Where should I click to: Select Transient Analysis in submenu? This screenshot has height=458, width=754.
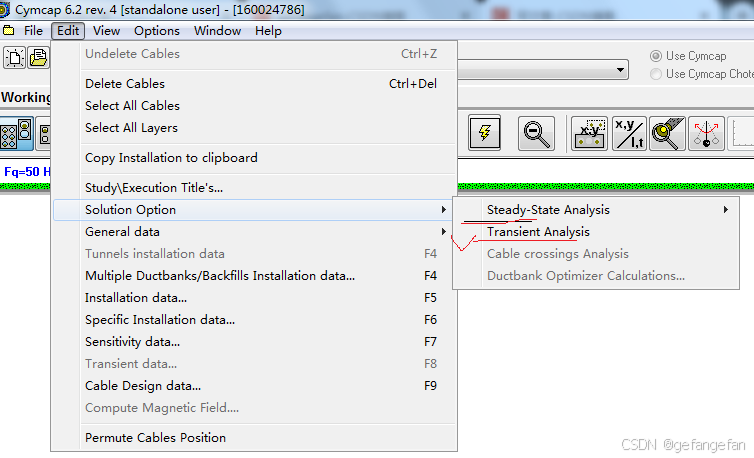(x=596, y=232)
